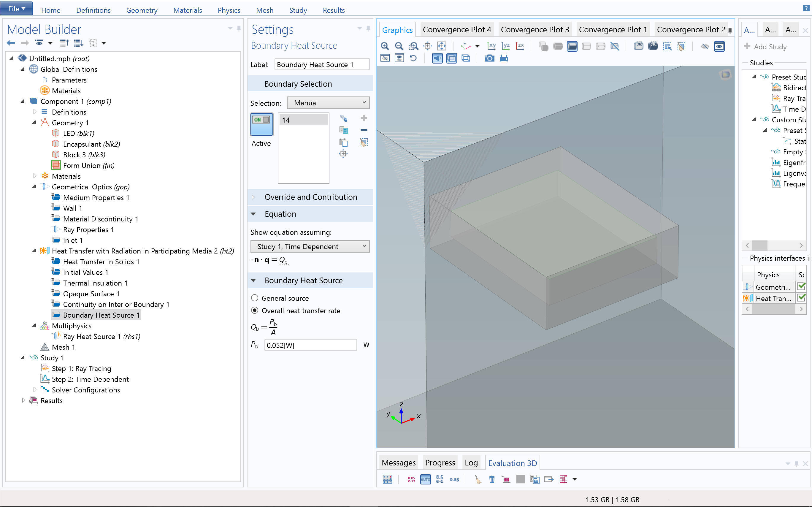This screenshot has height=507, width=812.
Task: Switch to XY view
Action: [491, 46]
